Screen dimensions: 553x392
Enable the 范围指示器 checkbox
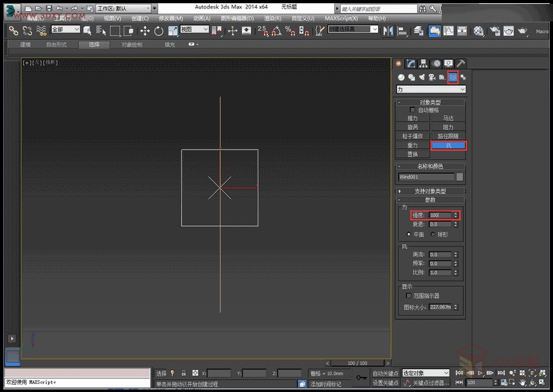pos(408,296)
